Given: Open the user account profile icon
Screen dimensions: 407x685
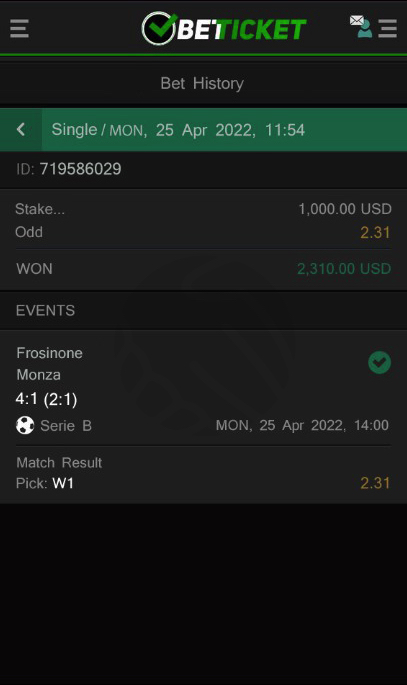Looking at the screenshot, I should click(365, 30).
